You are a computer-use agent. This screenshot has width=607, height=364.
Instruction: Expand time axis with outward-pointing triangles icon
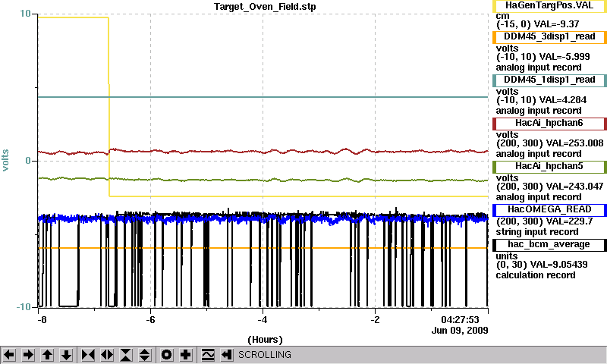(x=107, y=355)
